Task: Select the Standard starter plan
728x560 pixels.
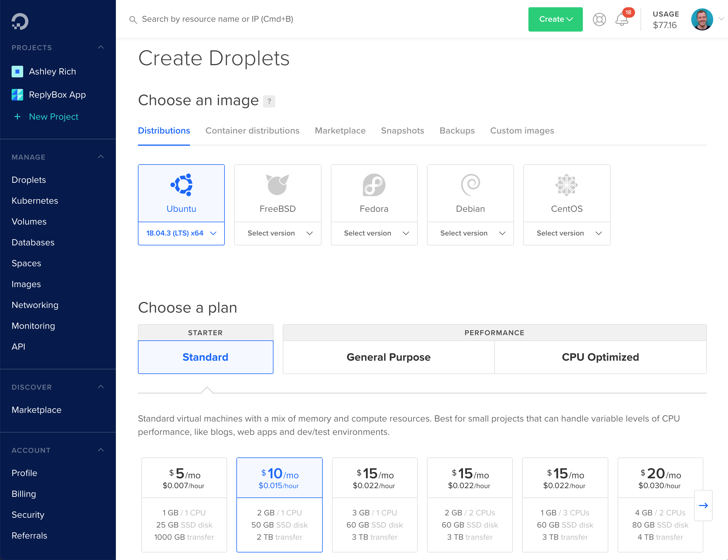Action: coord(206,357)
